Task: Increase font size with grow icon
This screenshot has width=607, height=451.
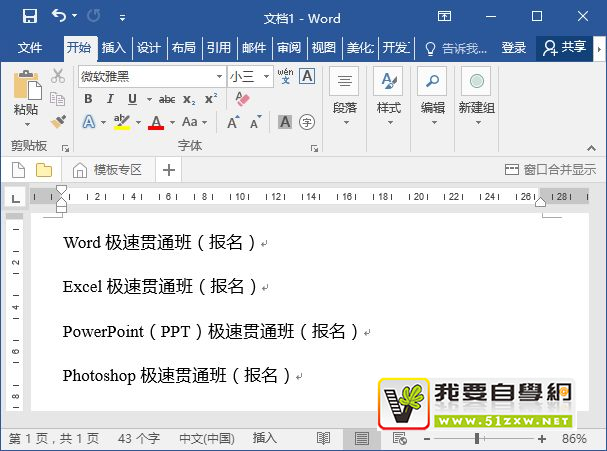Action: 234,122
